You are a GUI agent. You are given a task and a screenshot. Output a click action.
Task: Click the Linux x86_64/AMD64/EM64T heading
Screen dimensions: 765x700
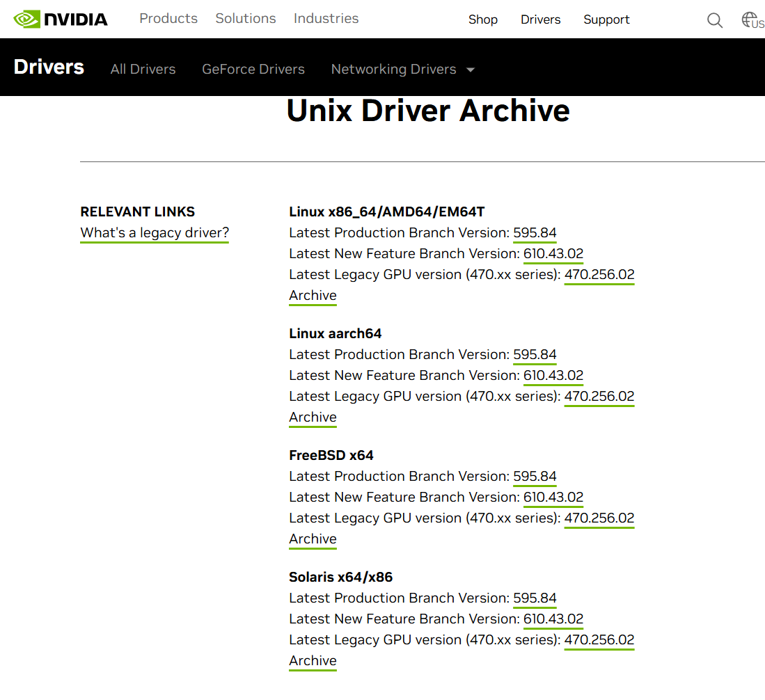[x=387, y=212]
